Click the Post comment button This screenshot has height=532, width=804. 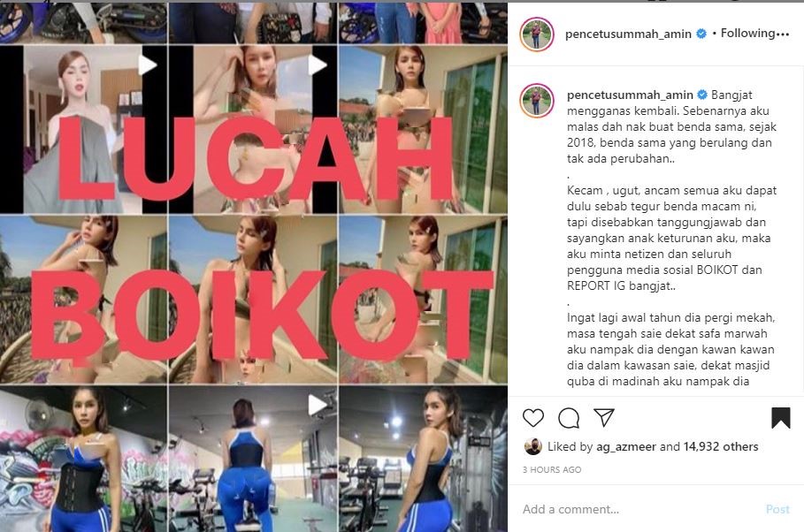[777, 509]
